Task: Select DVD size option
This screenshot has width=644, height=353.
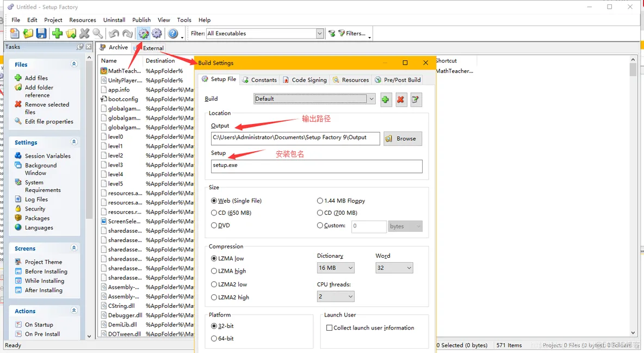Action: 214,225
